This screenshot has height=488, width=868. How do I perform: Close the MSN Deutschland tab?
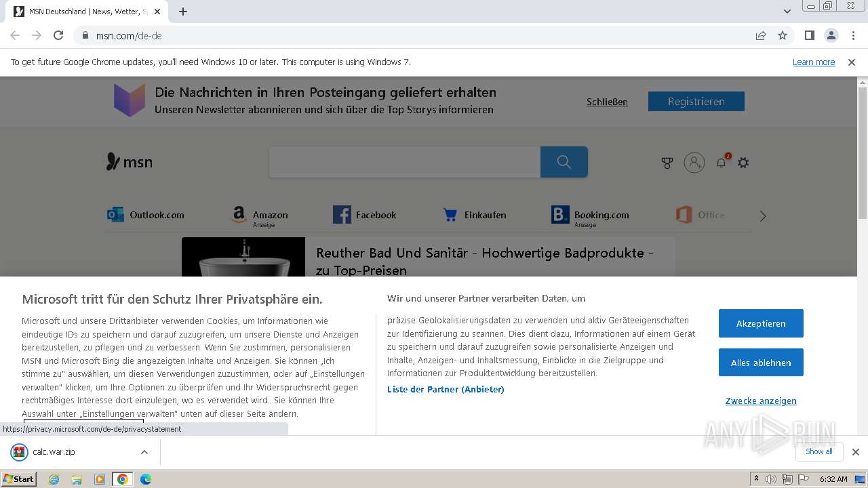click(x=157, y=12)
